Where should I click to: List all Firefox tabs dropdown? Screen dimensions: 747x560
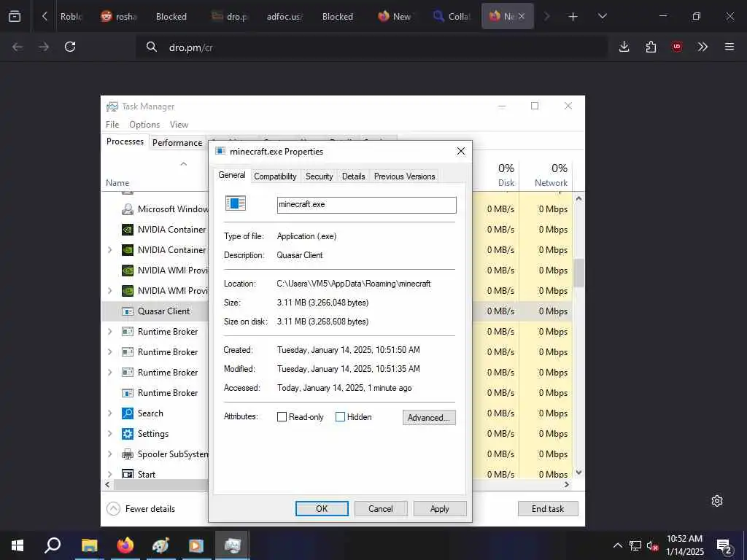[x=602, y=17]
